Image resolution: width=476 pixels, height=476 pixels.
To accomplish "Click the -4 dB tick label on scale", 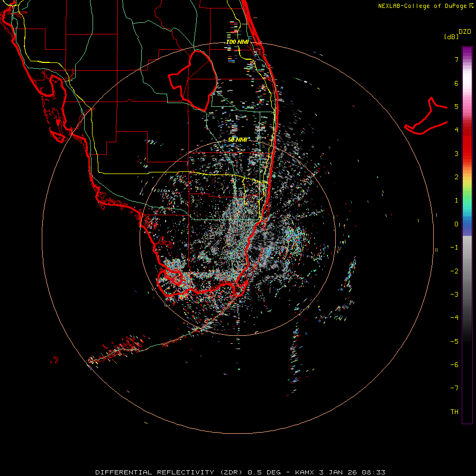I will (454, 318).
